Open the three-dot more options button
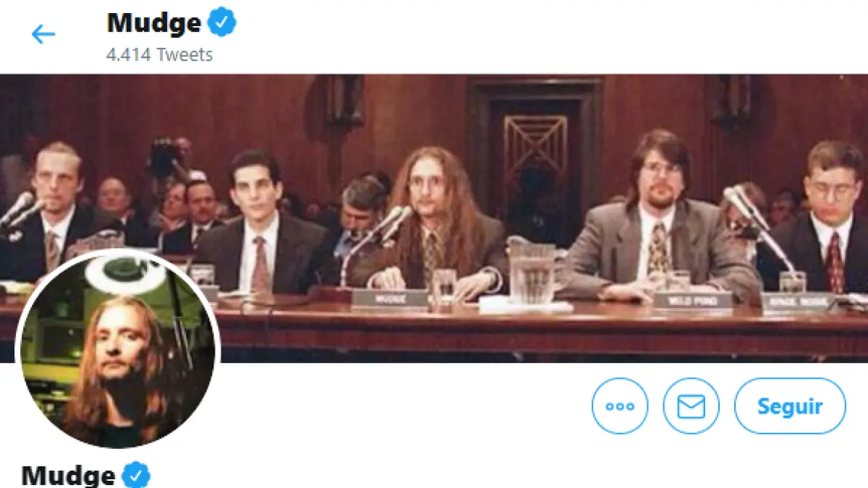Image resolution: width=868 pixels, height=488 pixels. (620, 406)
